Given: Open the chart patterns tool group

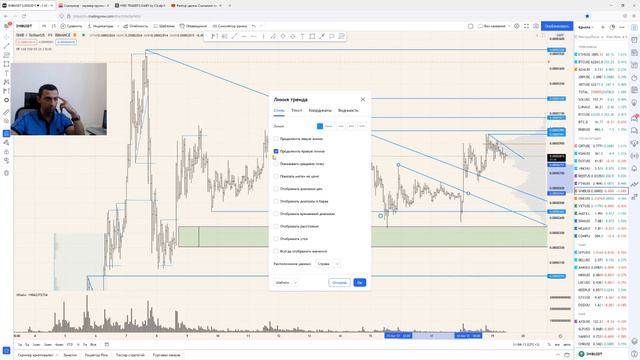Looking at the screenshot, I should click(x=6, y=82).
